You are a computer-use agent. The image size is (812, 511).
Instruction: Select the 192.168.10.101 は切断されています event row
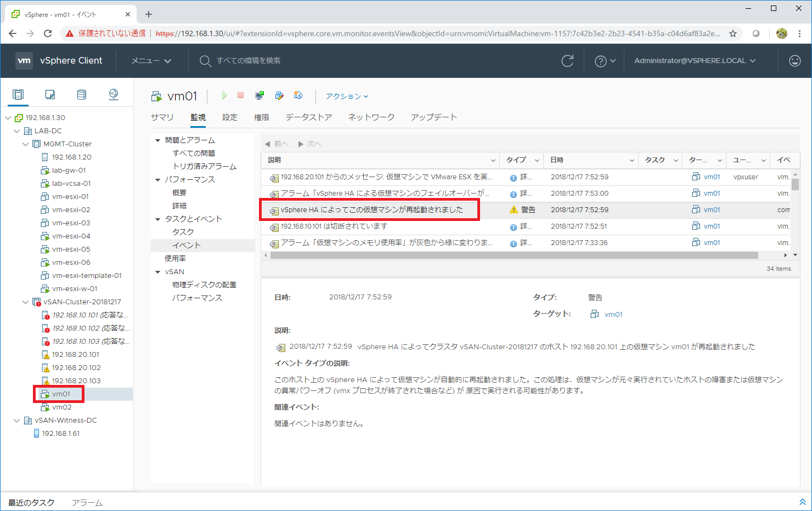coord(526,226)
